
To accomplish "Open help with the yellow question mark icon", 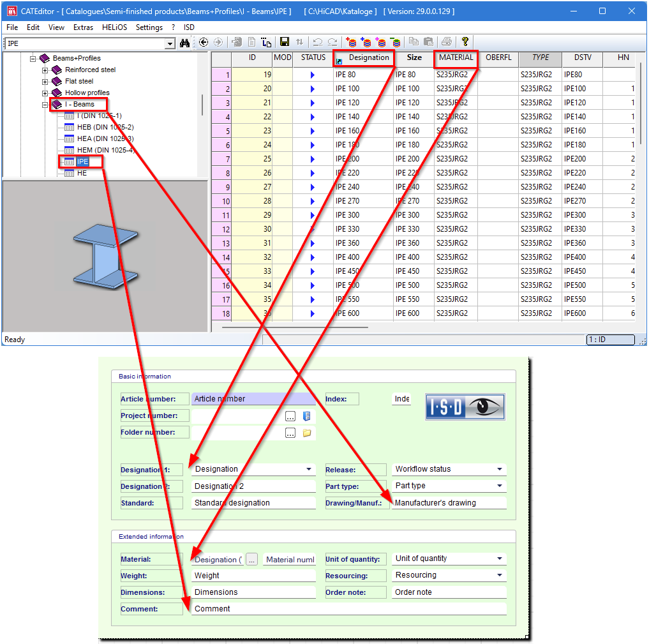I will 465,41.
